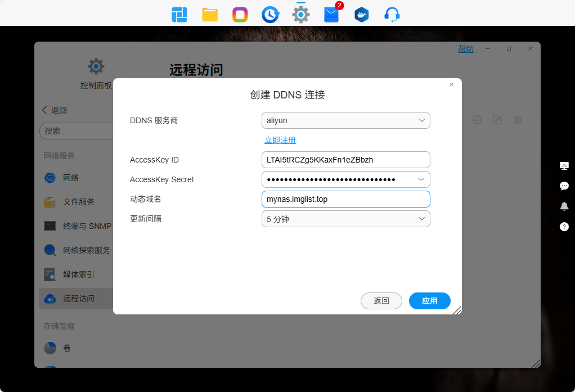Open the blue clock backup icon
The width and height of the screenshot is (575, 392).
click(x=271, y=15)
